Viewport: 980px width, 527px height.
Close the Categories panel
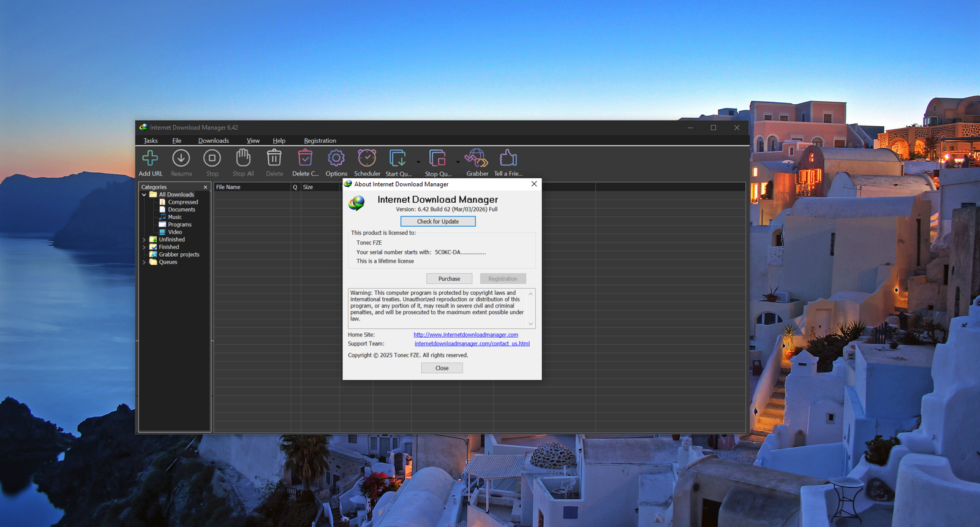pyautogui.click(x=205, y=188)
